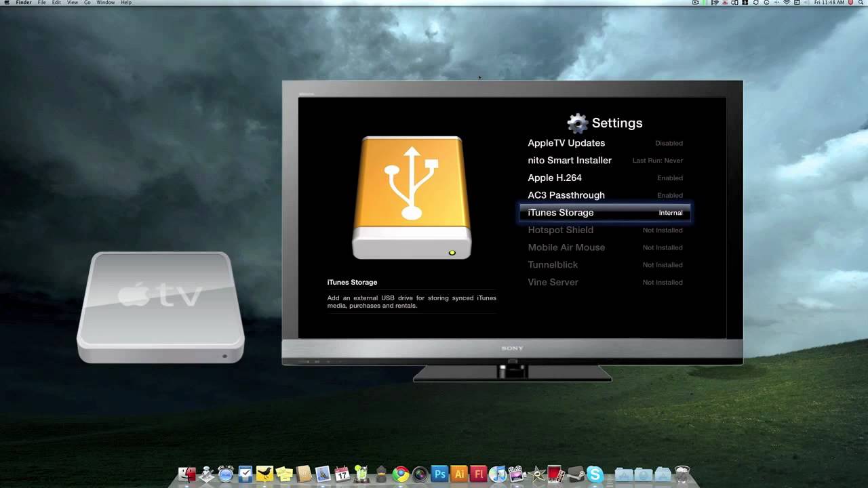
Task: Click the SONY logo on TV bezel
Action: [513, 348]
